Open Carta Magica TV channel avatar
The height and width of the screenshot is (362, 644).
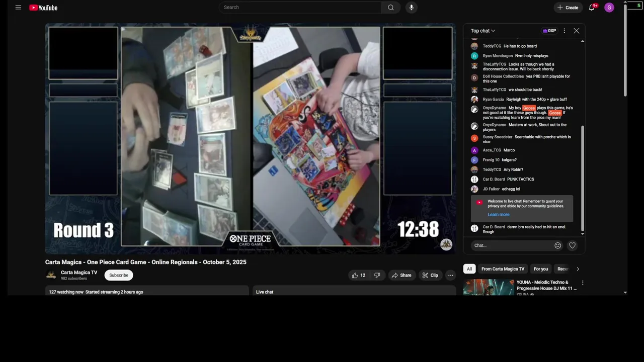[x=51, y=275]
